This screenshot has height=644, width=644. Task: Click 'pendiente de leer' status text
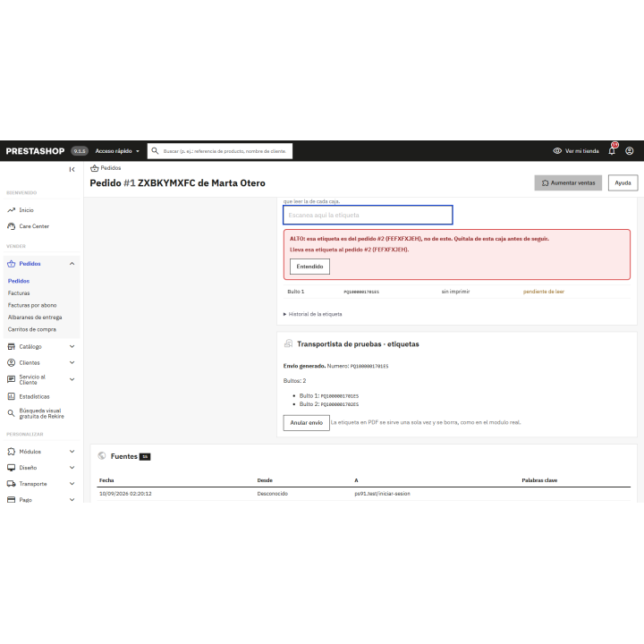[x=544, y=292]
